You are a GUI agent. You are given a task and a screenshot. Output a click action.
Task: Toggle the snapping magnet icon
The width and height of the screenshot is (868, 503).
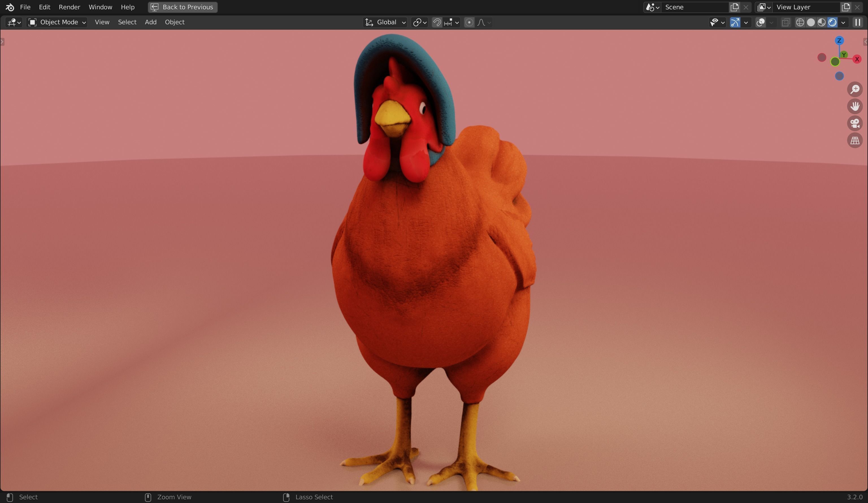437,22
